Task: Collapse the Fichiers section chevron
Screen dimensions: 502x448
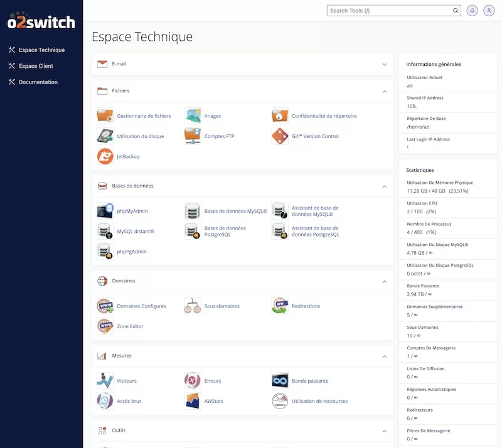Action: click(x=385, y=92)
